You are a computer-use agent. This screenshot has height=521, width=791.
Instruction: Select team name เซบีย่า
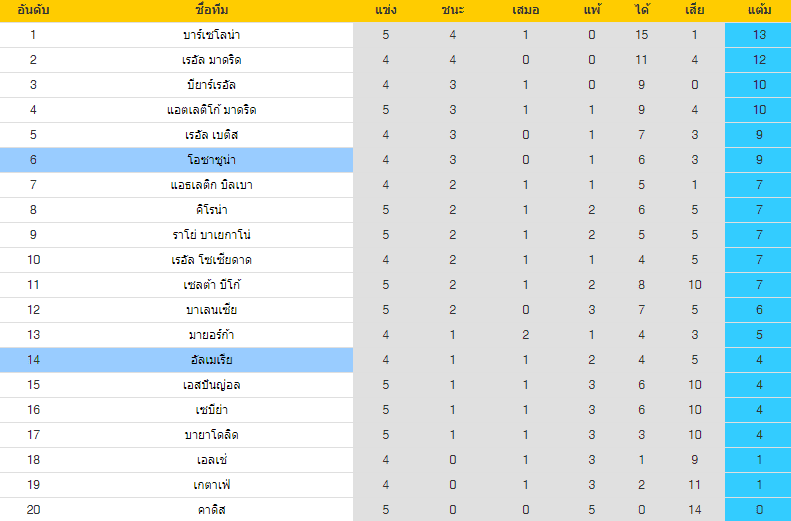point(212,410)
